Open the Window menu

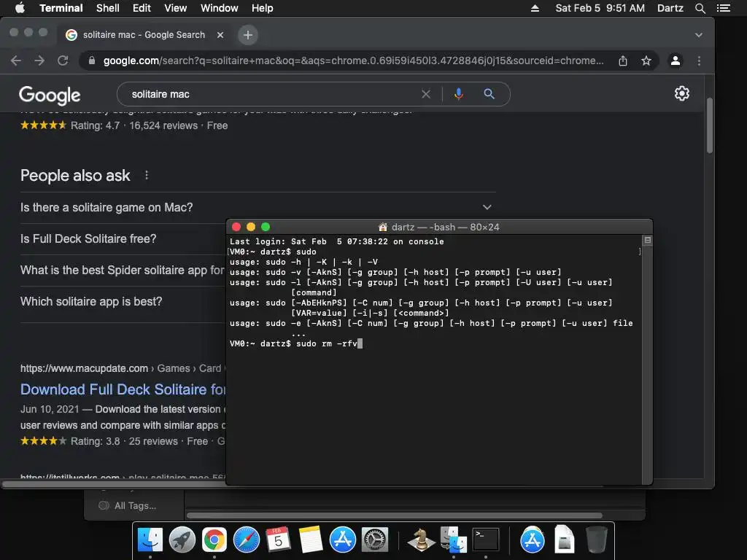[219, 8]
